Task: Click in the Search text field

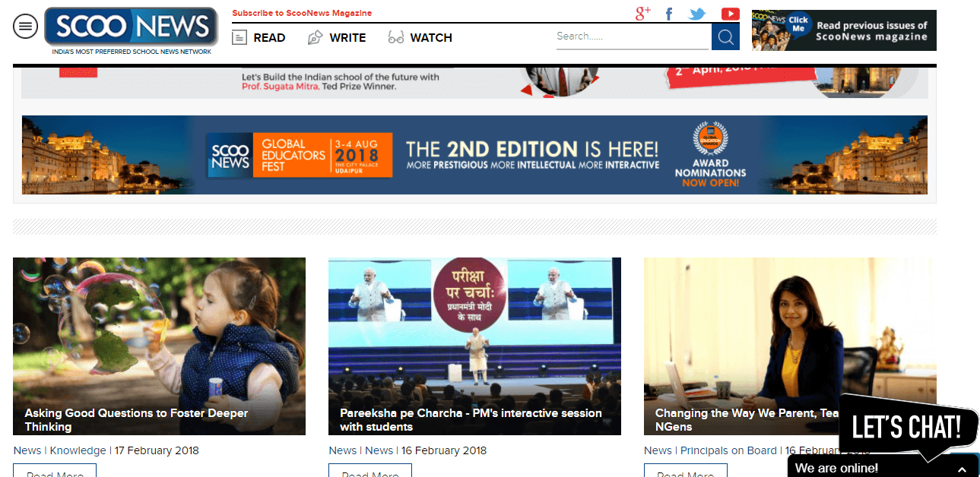Action: click(x=633, y=36)
